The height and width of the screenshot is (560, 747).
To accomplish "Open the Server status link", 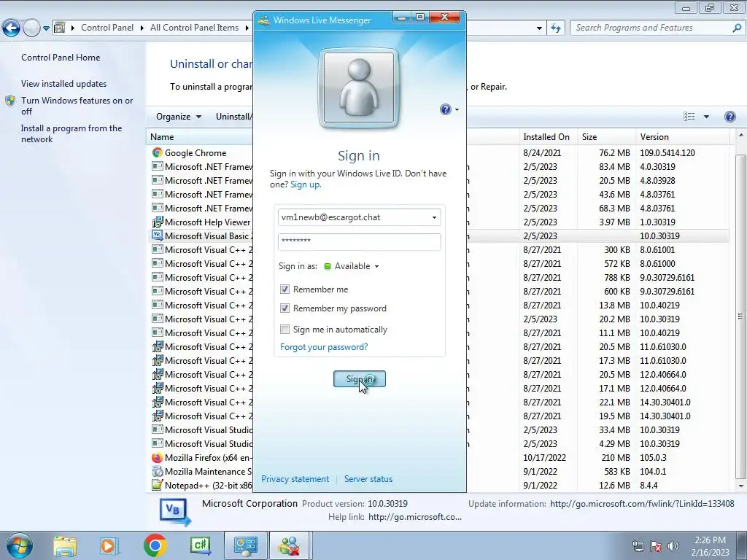I will [368, 479].
